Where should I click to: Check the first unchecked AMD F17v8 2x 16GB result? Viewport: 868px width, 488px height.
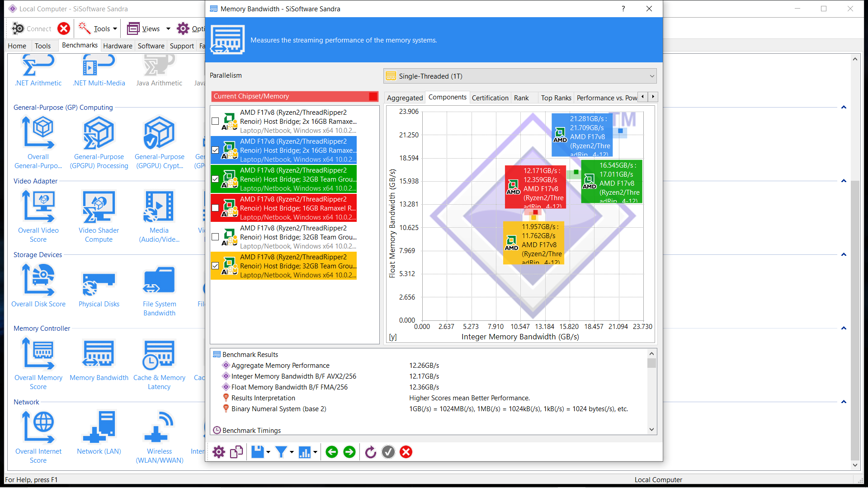pyautogui.click(x=215, y=121)
